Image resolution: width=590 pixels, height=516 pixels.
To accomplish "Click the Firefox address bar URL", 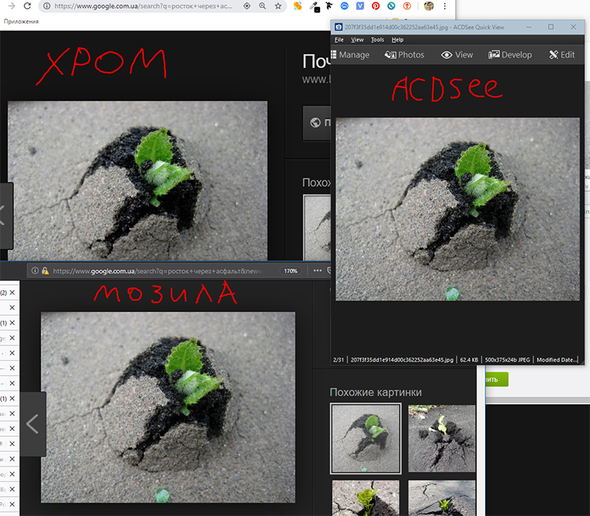I will click(x=156, y=271).
